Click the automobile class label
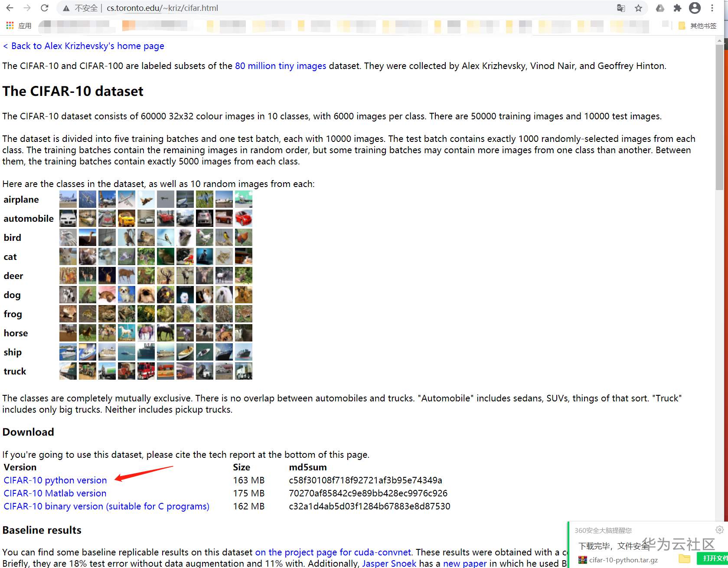 point(29,219)
